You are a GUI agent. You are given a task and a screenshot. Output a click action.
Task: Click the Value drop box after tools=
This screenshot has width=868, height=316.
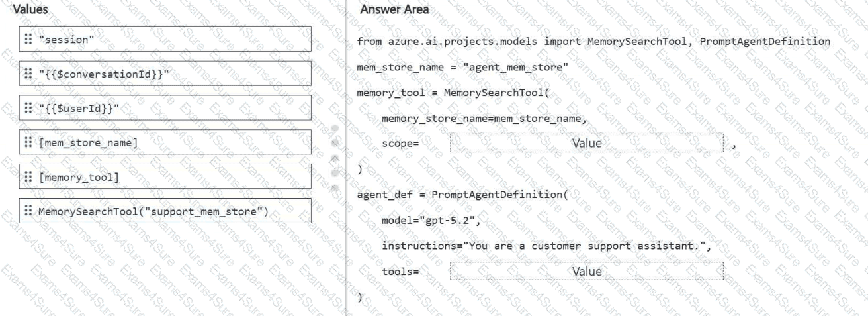pos(587,271)
